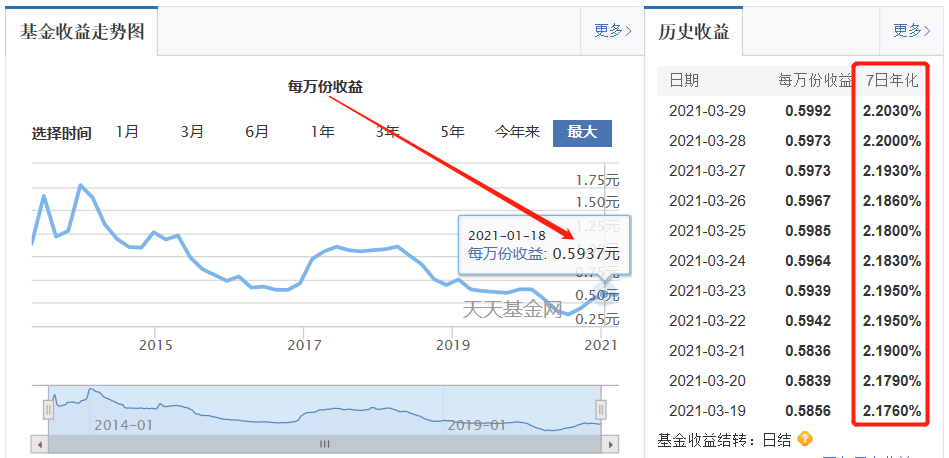Image resolution: width=949 pixels, height=458 pixels.
Task: Click the date 2021-03-29 row
Action: click(x=708, y=111)
